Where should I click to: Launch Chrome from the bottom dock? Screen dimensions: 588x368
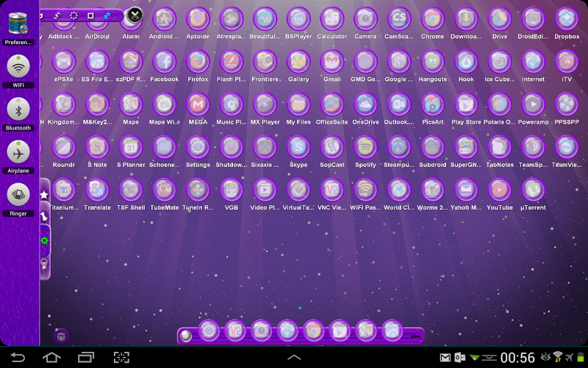(314, 330)
